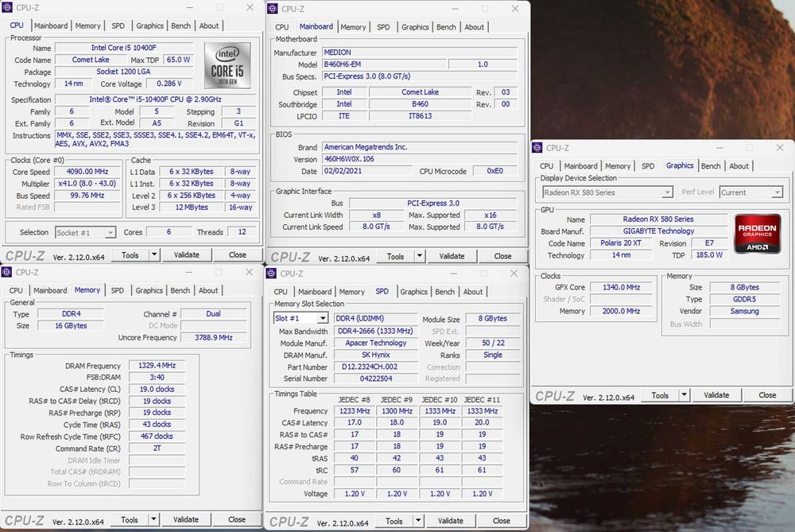Expand Radeon RX 580 Series display device dropdown
Screen dimensions: 795x532
667,192
